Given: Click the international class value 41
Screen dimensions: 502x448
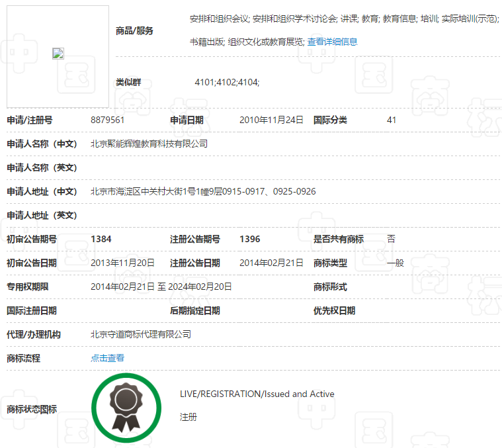Looking at the screenshot, I should 392,120.
